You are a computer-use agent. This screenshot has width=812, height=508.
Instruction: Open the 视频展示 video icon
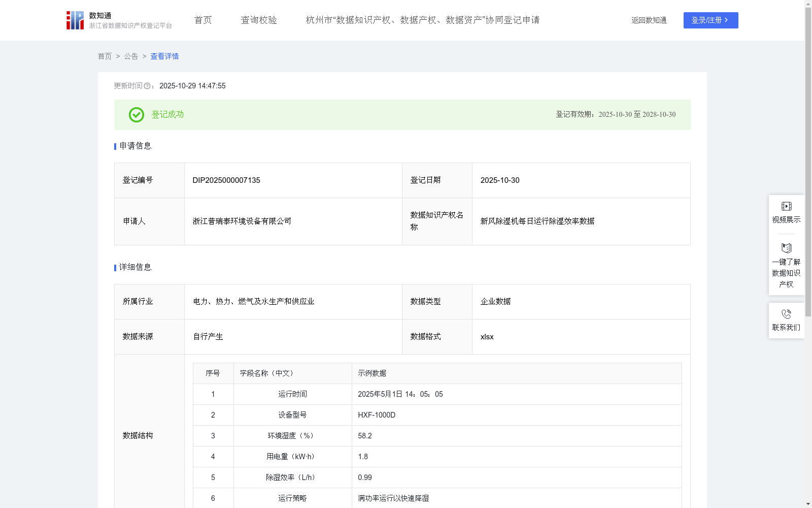coord(786,206)
